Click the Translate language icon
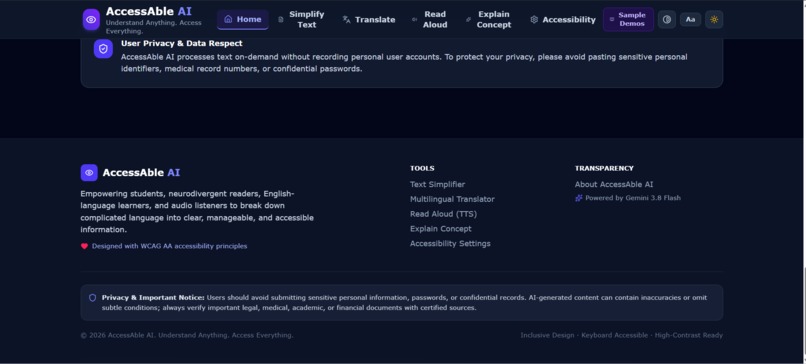Screen dimensions: 806x364 coord(346,20)
